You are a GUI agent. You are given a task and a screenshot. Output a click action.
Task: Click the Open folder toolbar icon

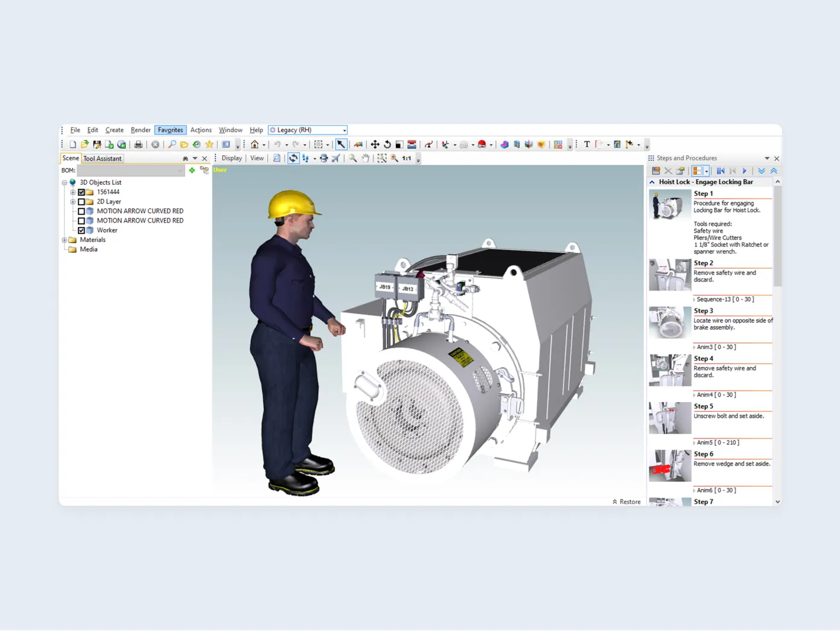tap(84, 144)
